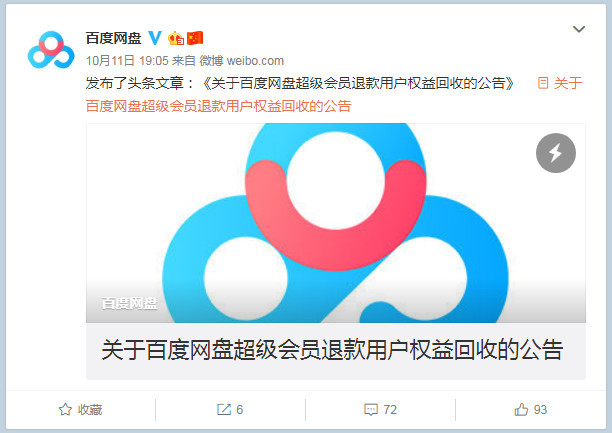
Task: Click the 百度网盘 profile avatar
Action: (x=51, y=50)
